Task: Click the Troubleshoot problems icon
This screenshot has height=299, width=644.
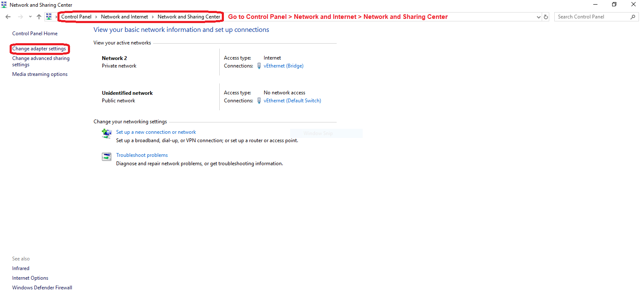Action: tap(106, 156)
